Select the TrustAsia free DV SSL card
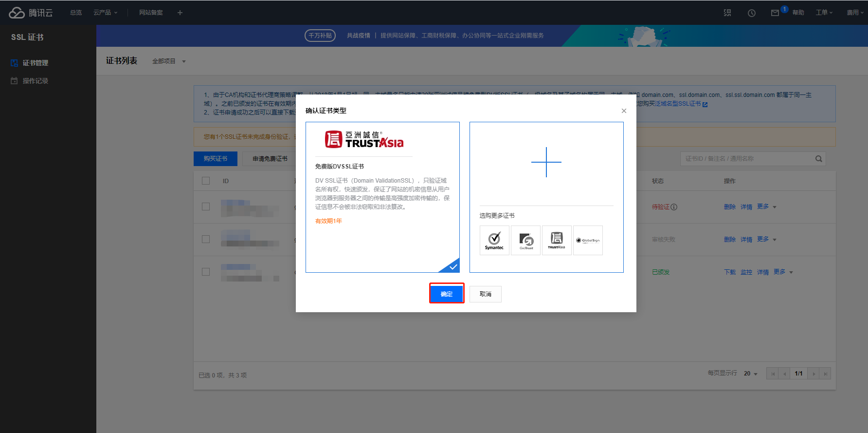Screen dimensions: 868x433 point(382,197)
